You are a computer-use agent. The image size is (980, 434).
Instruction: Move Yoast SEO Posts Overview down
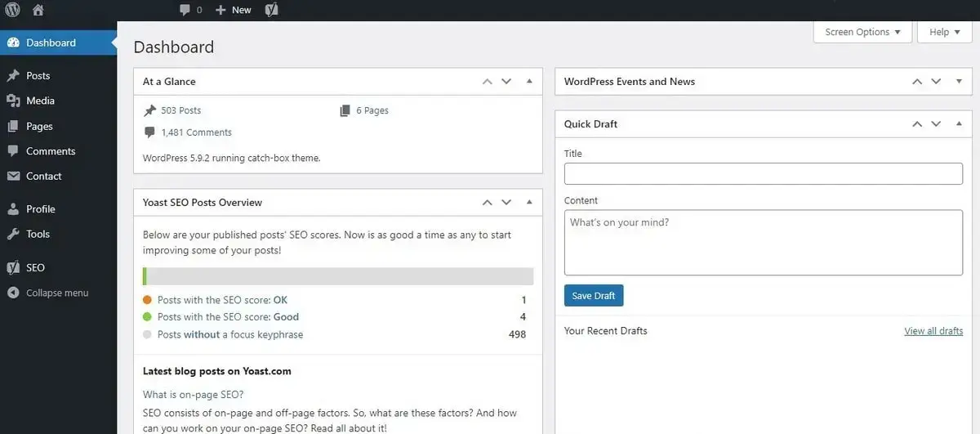click(x=506, y=203)
